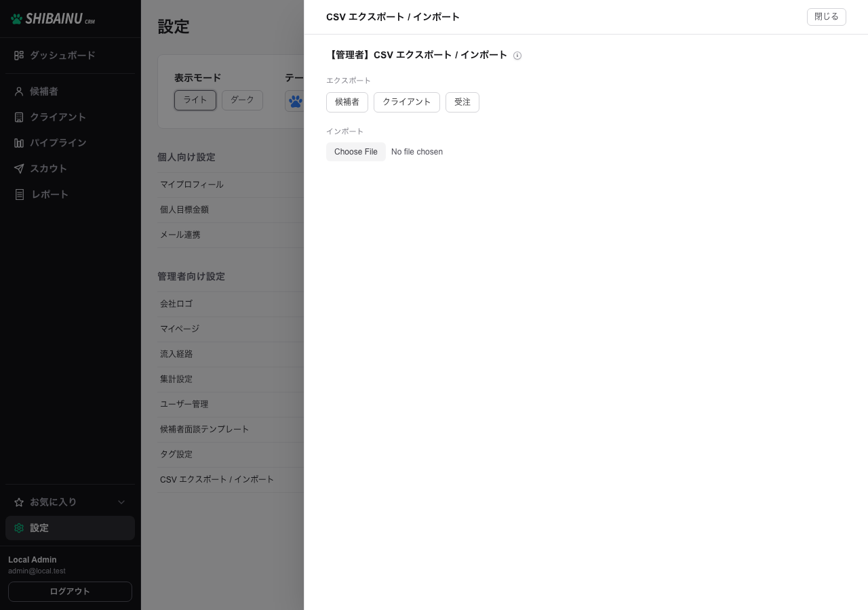Viewport: 868px width, 610px height.
Task: Open マイページ admin setting
Action: tap(231, 329)
